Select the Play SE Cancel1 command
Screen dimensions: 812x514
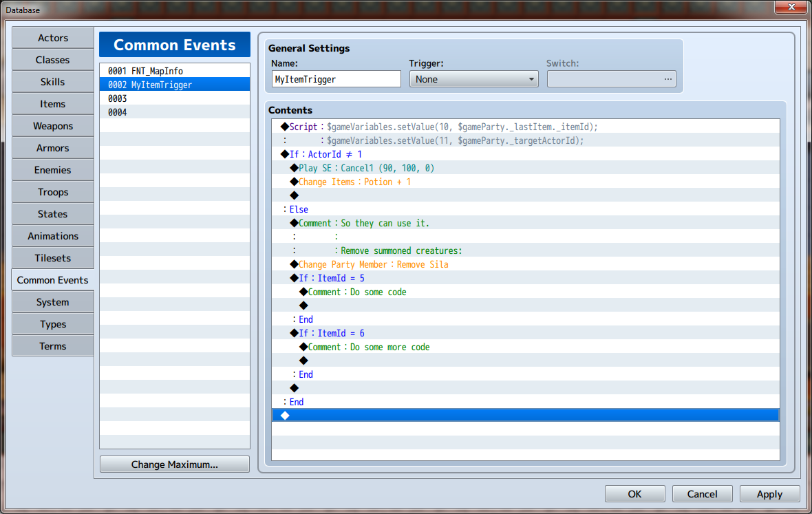coord(366,168)
